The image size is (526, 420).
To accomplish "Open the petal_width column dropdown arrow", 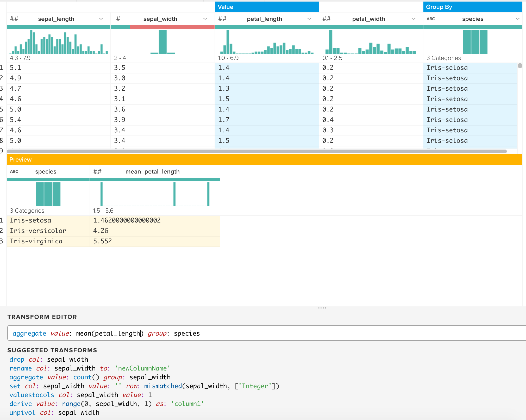I will tap(414, 19).
